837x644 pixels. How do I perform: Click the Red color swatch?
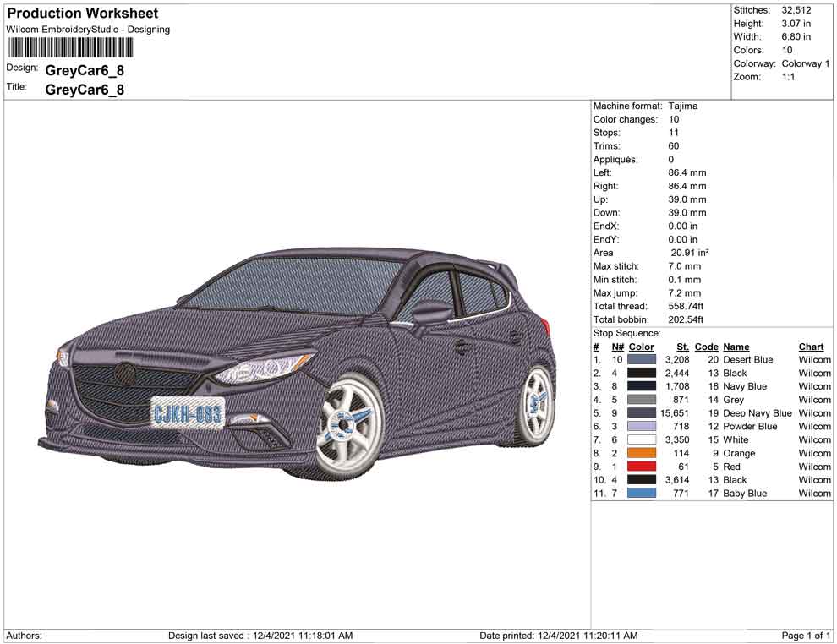click(642, 467)
